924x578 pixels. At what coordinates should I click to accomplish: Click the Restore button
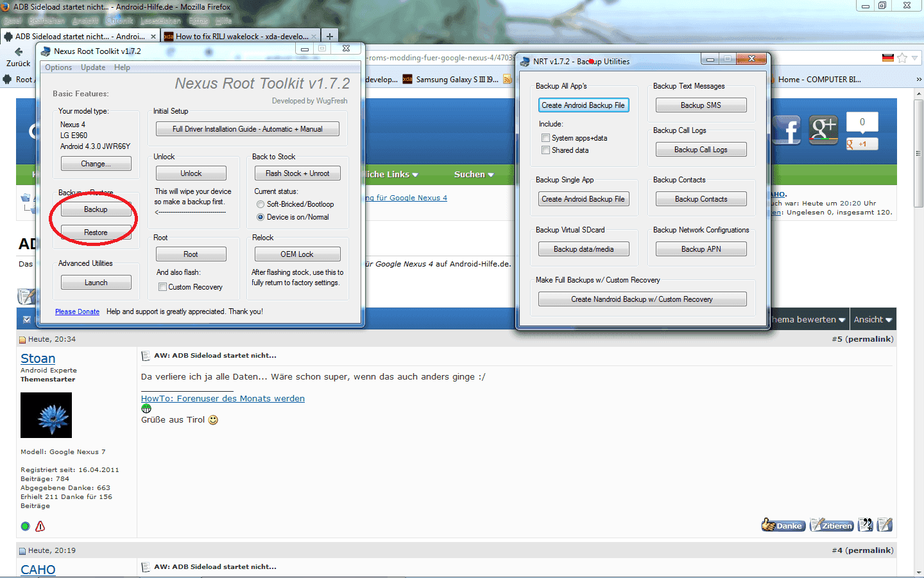pos(96,232)
